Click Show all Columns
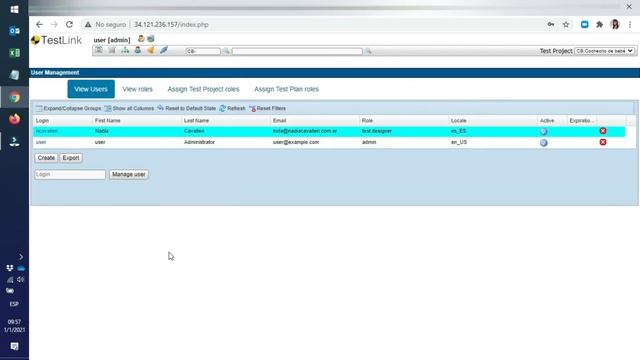Screen dimensions: 640x360 pyautogui.click(x=129, y=109)
